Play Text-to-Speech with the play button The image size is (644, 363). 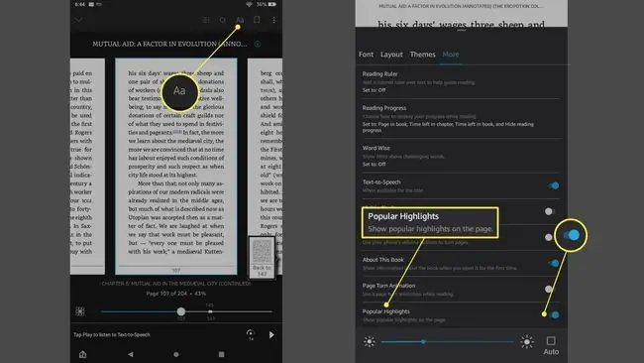click(x=271, y=335)
